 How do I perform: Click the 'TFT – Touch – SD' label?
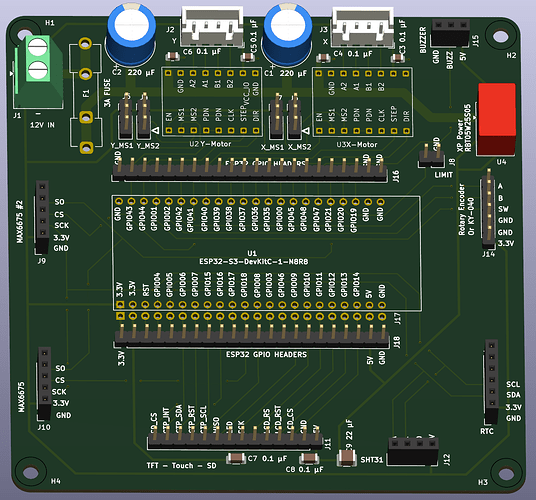click(181, 466)
